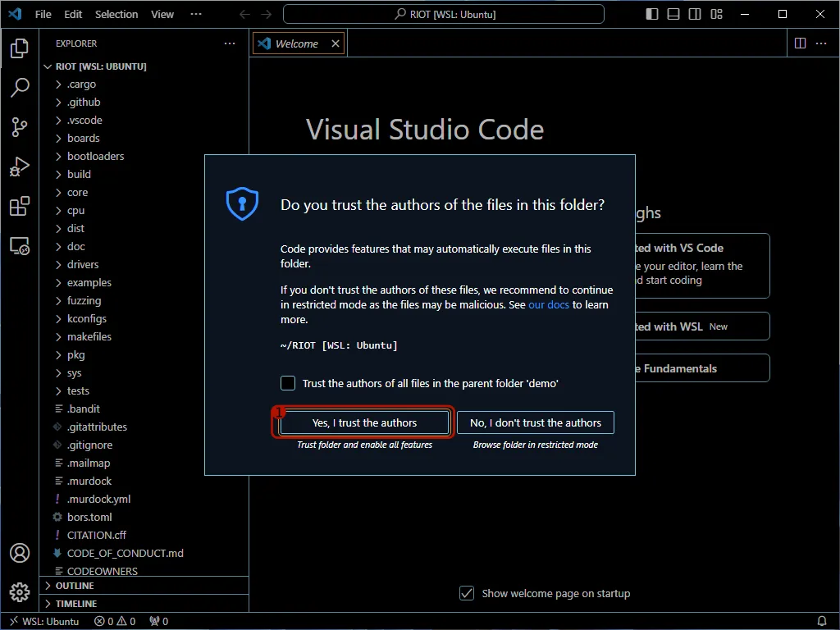Uncheck Show welcome page on startup
840x630 pixels.
tap(467, 593)
